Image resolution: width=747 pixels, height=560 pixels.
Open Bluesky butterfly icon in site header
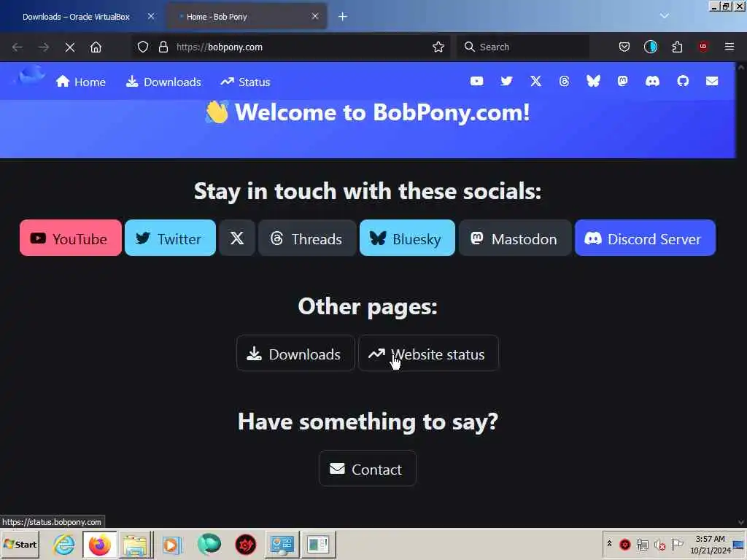tap(593, 82)
